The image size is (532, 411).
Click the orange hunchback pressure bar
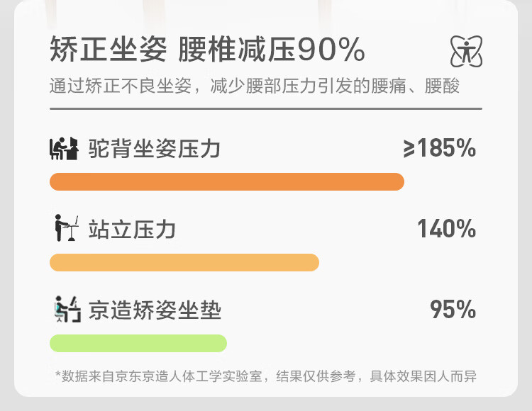click(227, 181)
